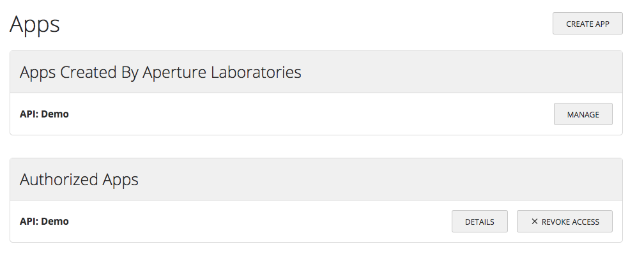Click the X icon on Revoke Access
The height and width of the screenshot is (265, 644).
534,222
